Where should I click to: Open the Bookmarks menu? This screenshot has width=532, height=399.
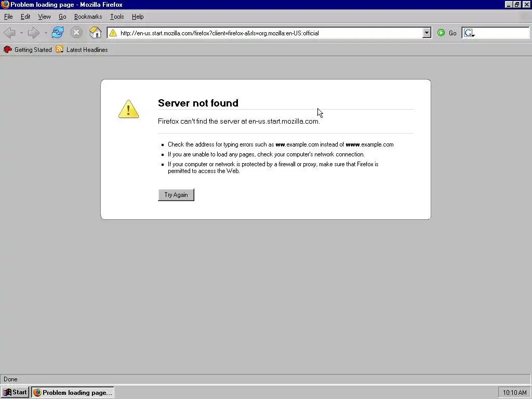pyautogui.click(x=88, y=17)
